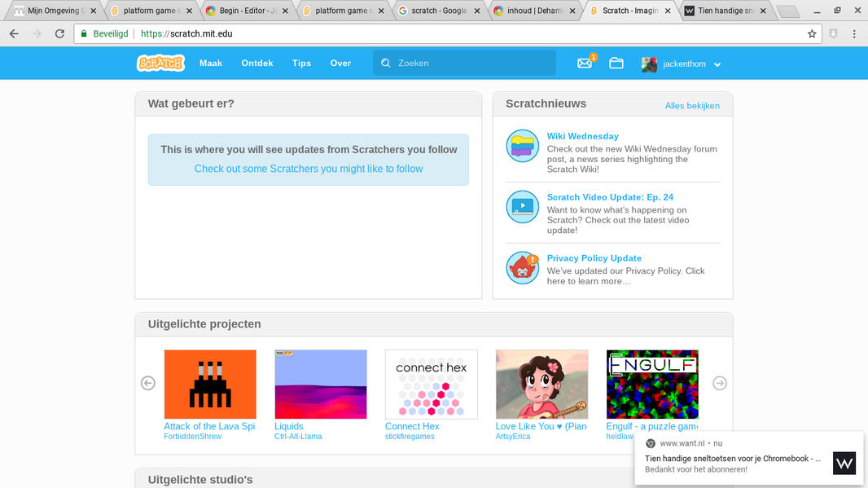Viewport: 868px width, 488px height.
Task: Click the Scratch Video Update news icon
Action: pyautogui.click(x=523, y=207)
